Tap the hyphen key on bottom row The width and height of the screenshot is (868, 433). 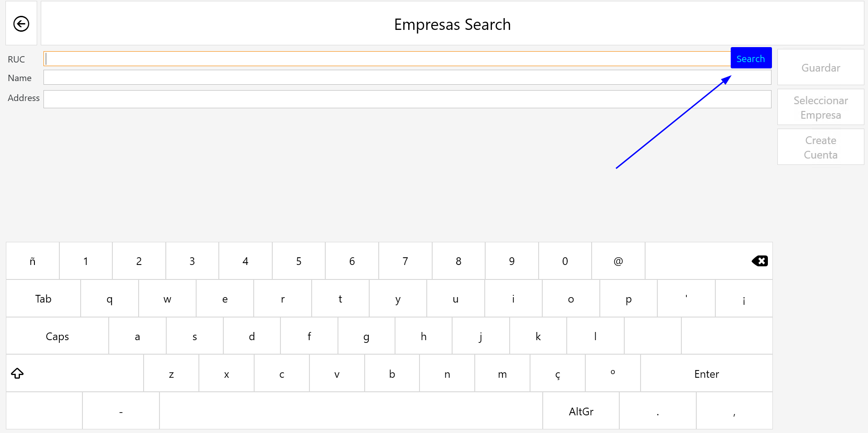tap(121, 411)
